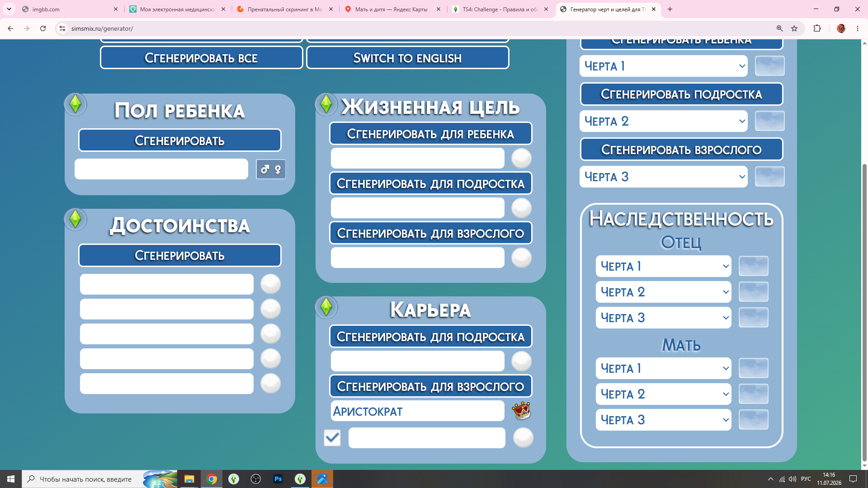Image resolution: width=868 pixels, height=488 pixels.
Task: Click the third Достоинства round icon
Action: (x=270, y=334)
